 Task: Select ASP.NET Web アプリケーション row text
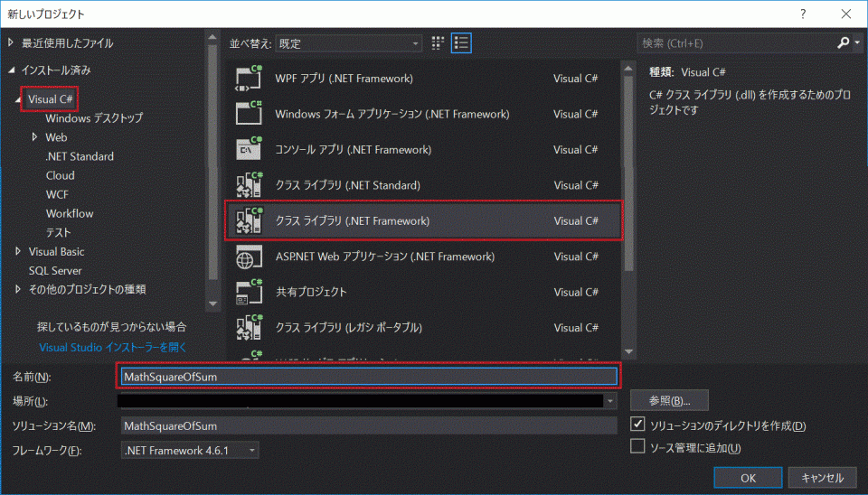385,257
